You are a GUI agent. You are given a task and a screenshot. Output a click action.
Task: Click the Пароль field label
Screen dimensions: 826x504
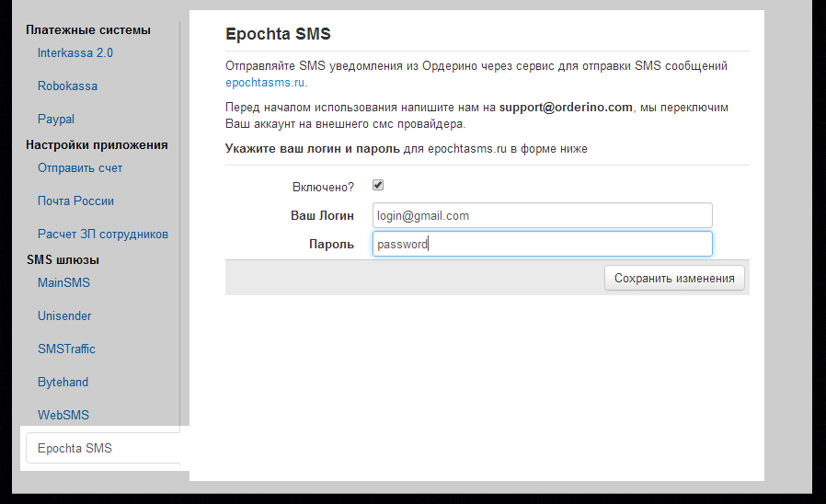point(331,245)
